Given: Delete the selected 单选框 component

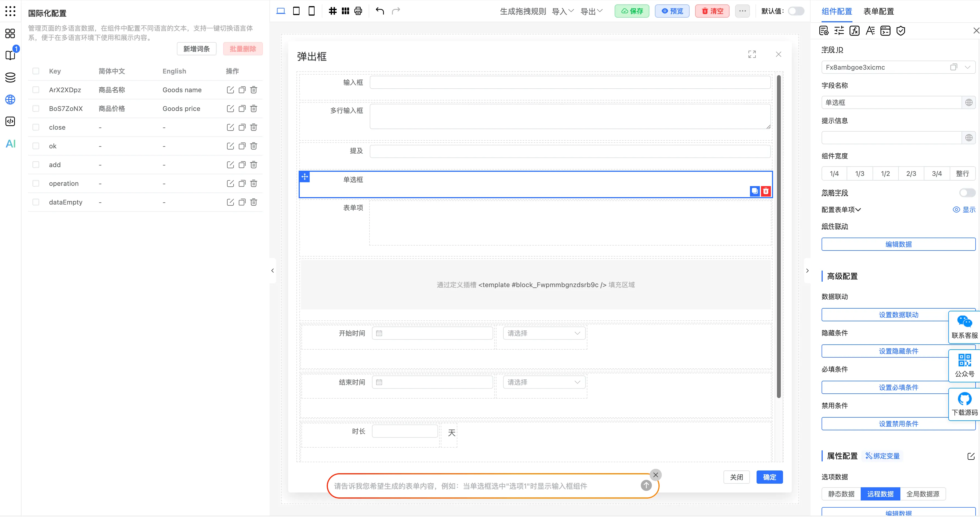Looking at the screenshot, I should tap(766, 191).
